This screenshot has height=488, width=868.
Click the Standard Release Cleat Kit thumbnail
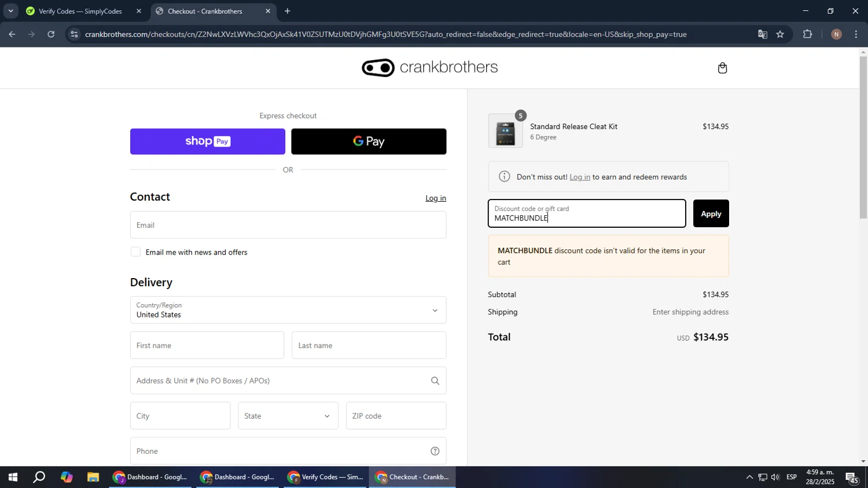point(505,131)
